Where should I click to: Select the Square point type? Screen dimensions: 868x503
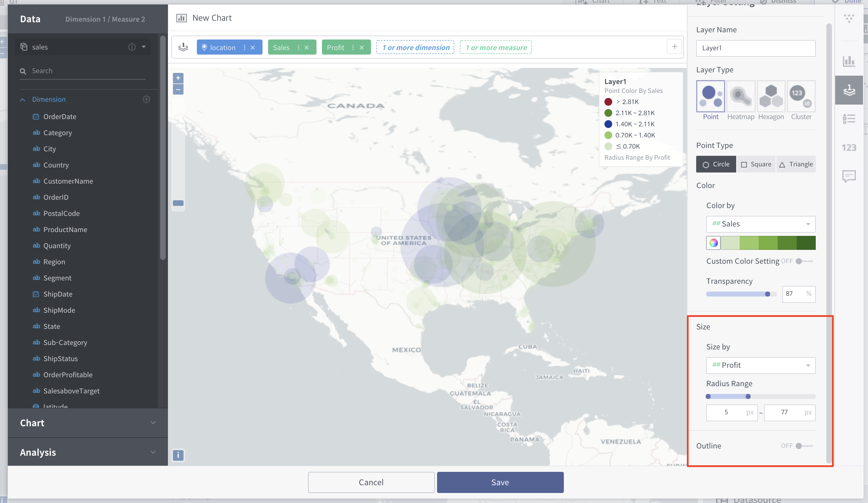[x=756, y=164]
